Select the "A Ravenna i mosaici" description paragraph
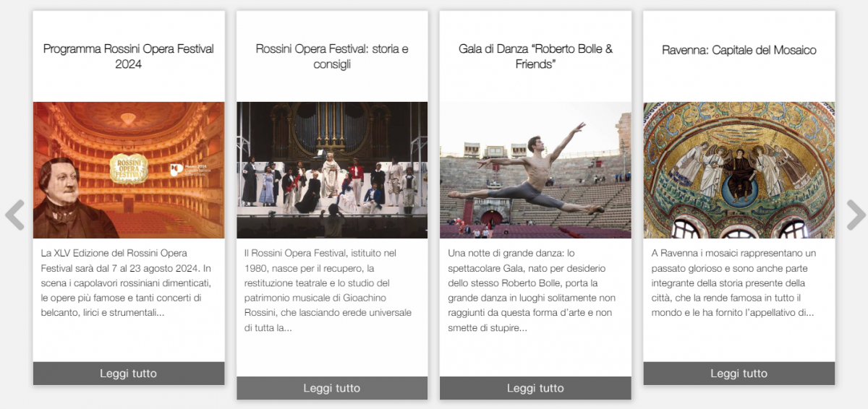868x409 pixels. pyautogui.click(x=736, y=283)
